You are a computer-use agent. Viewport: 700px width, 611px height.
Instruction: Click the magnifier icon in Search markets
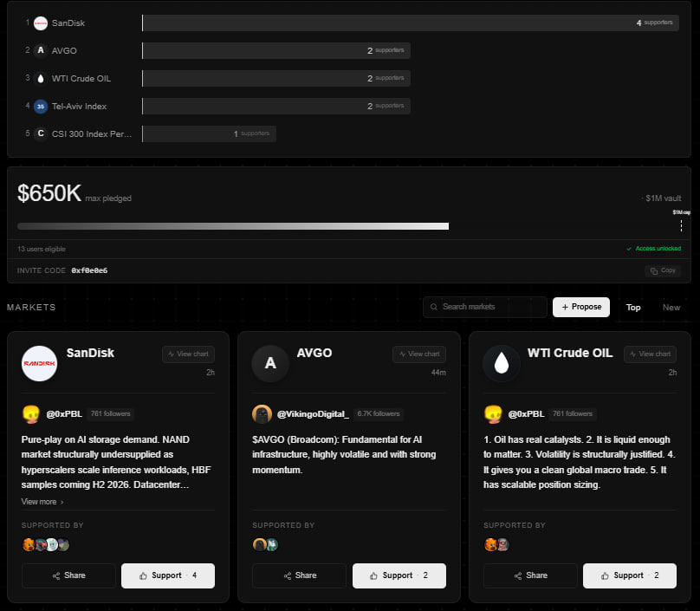point(433,307)
